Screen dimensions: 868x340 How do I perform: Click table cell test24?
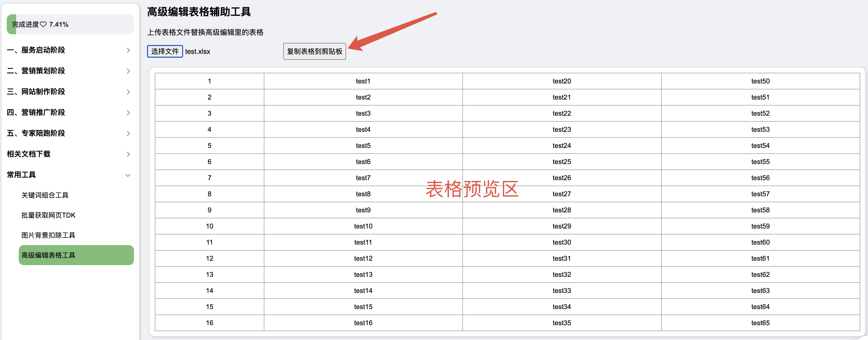tap(562, 146)
